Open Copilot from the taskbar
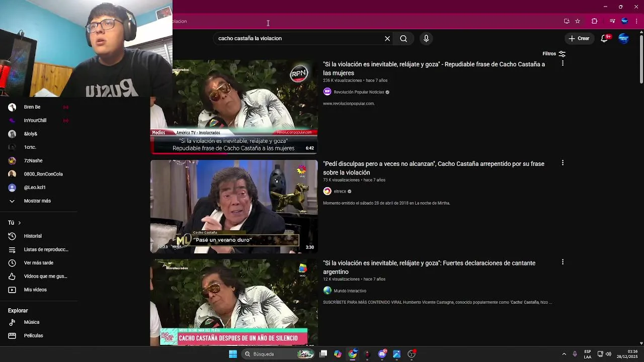644x362 pixels. coord(338,354)
